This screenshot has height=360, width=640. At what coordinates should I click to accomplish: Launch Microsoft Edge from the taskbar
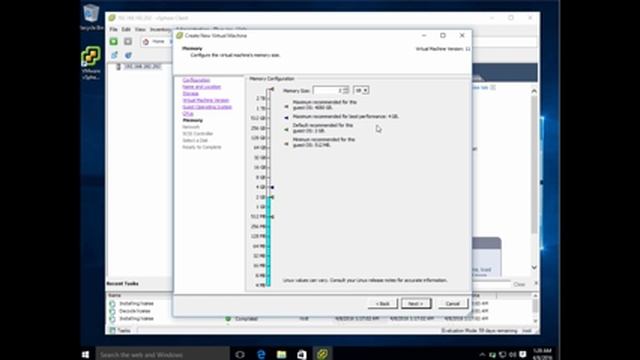[x=261, y=354]
